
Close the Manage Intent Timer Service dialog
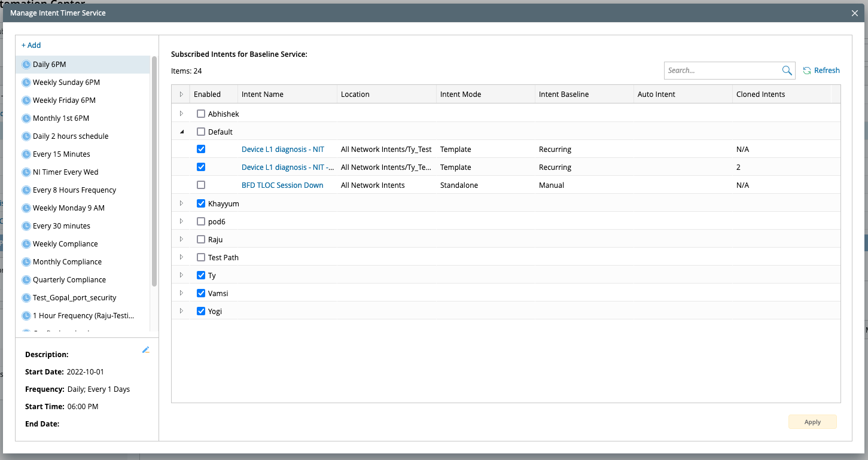click(x=855, y=13)
